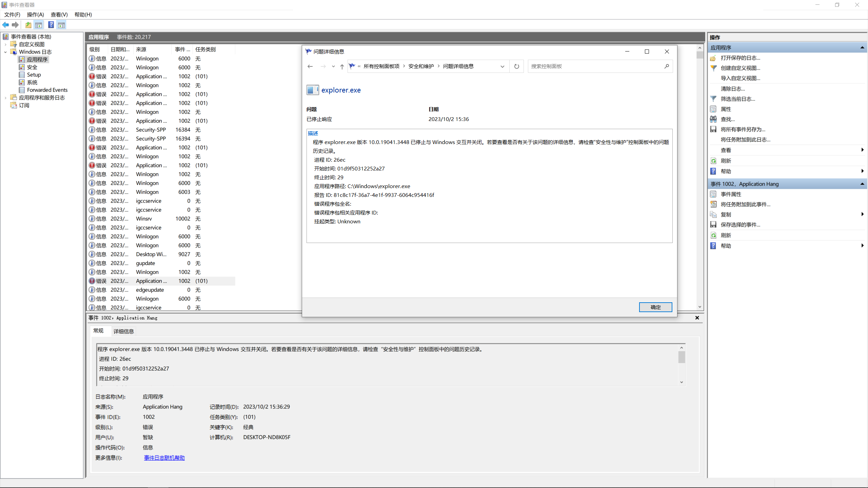
Task: Click the up arrow in dialog navigation
Action: [342, 66]
